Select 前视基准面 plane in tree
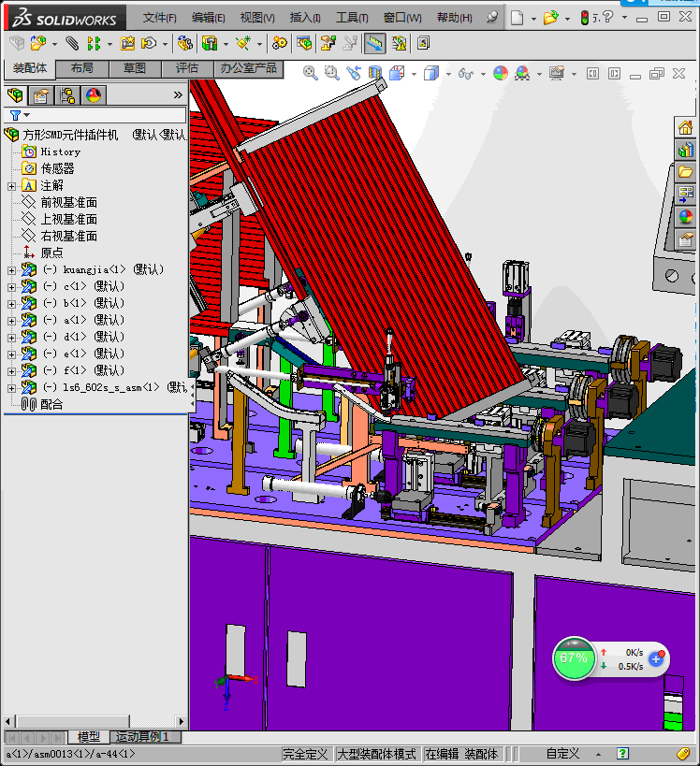The image size is (700, 766). point(68,202)
